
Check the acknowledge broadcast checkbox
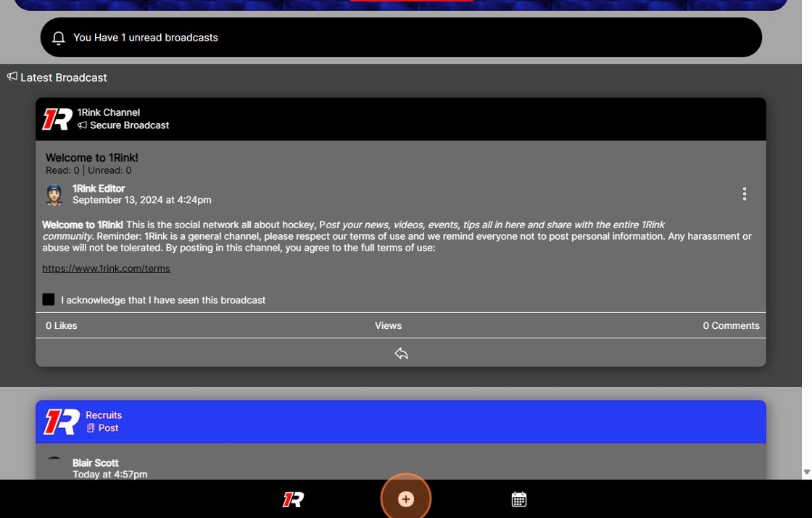click(x=48, y=300)
